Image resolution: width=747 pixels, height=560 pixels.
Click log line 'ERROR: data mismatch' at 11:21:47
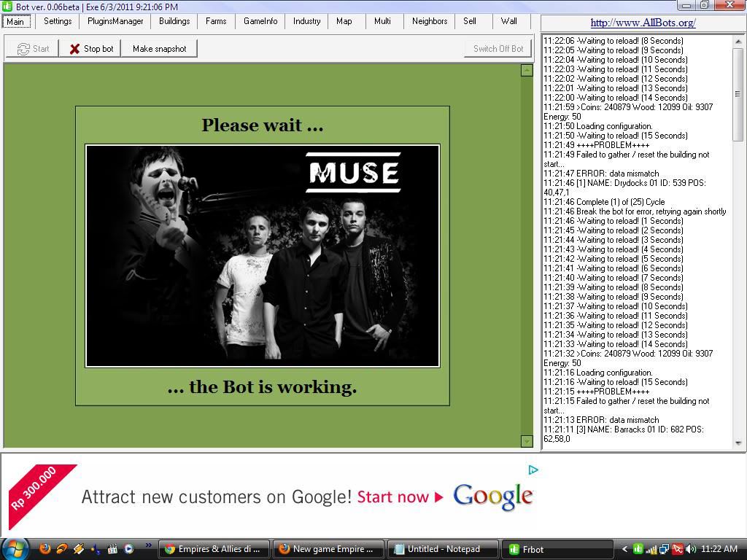click(601, 174)
